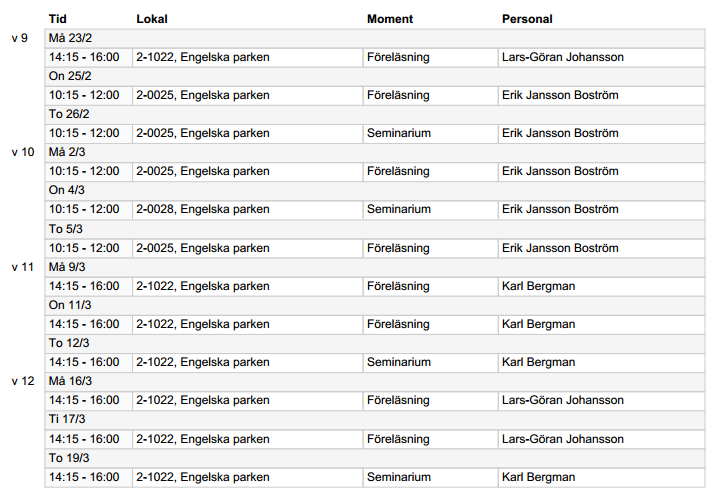The height and width of the screenshot is (492, 712).
Task: Click the Tid column header
Action: click(x=58, y=19)
